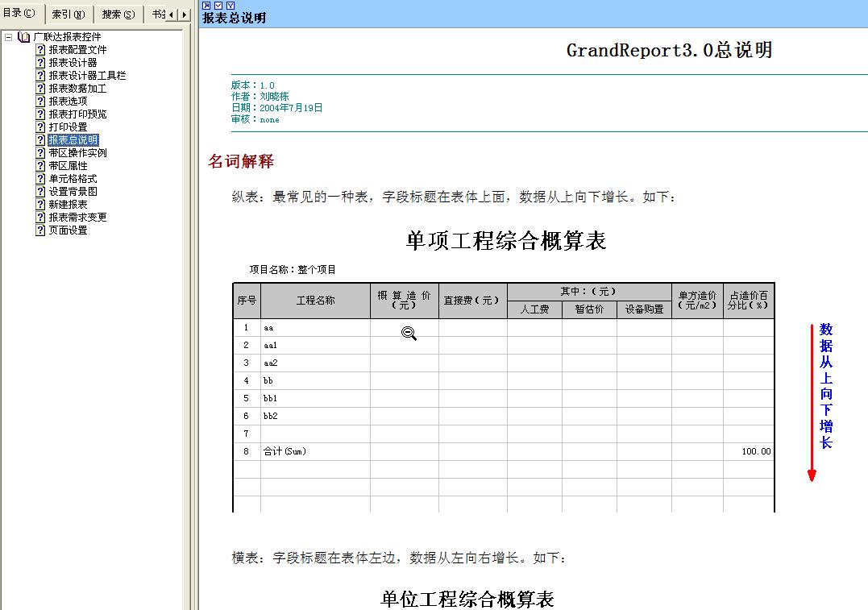The height and width of the screenshot is (610, 868).
Task: Click the GrandReport3.0总说明 title
Action: pyautogui.click(x=669, y=50)
